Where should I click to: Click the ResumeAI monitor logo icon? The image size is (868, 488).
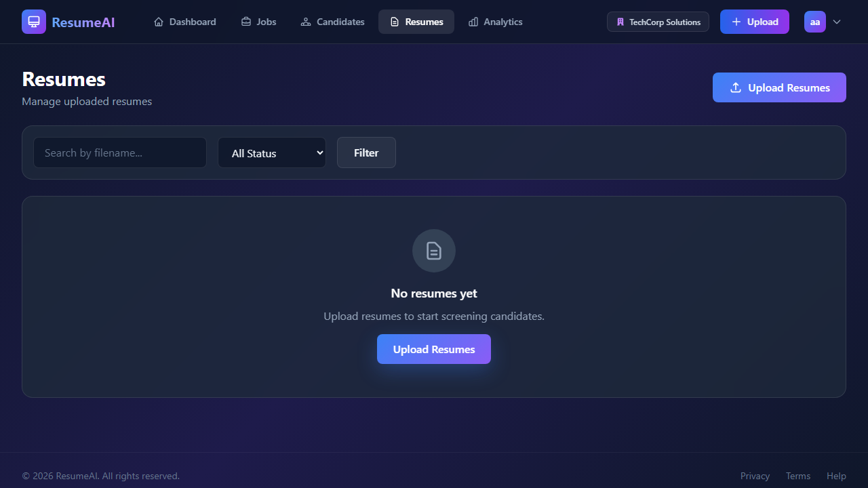(x=34, y=21)
